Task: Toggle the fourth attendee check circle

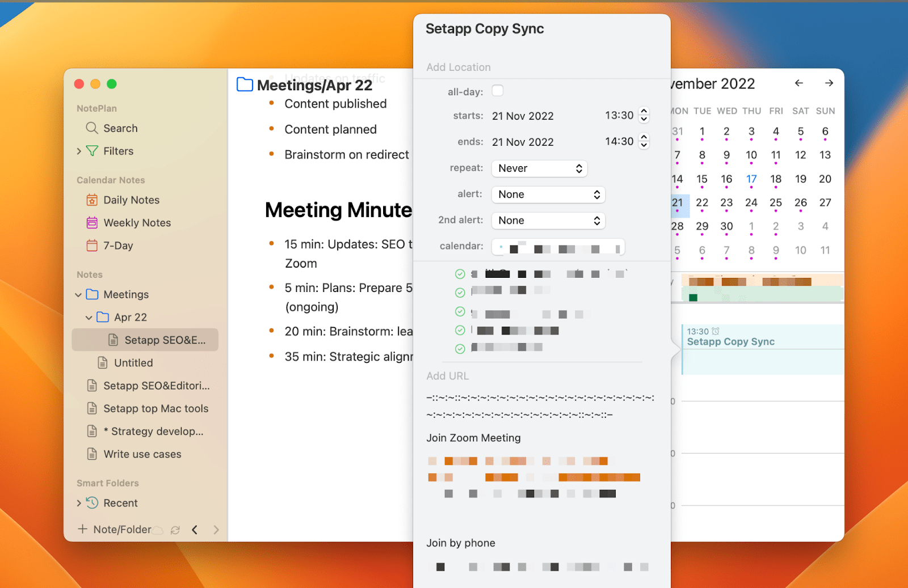Action: click(460, 330)
